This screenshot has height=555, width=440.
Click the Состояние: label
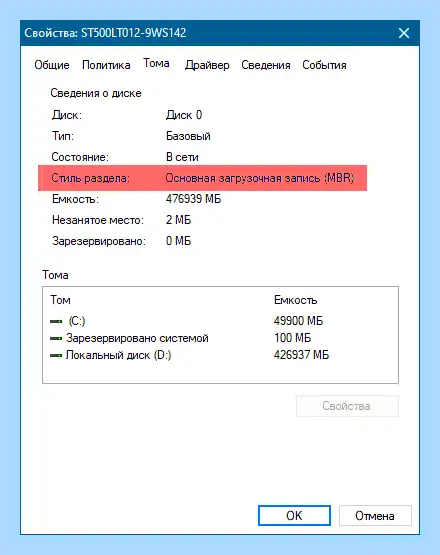click(x=80, y=157)
